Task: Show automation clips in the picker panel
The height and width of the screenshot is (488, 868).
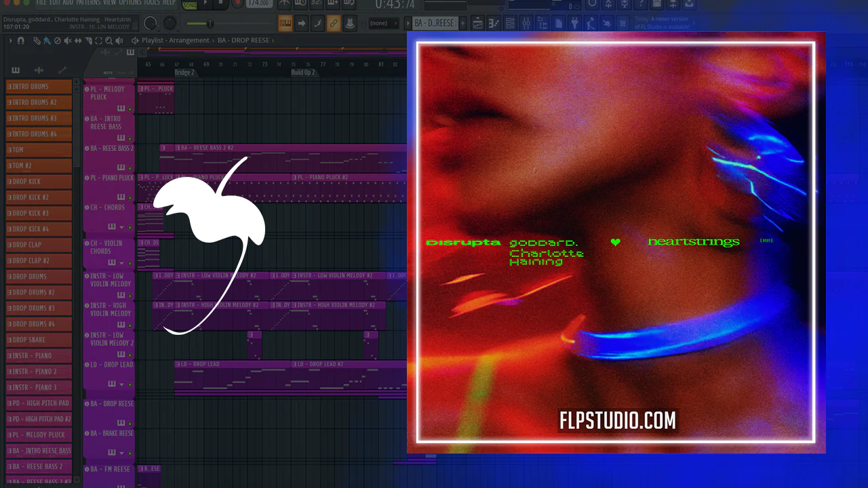Action: [62, 70]
